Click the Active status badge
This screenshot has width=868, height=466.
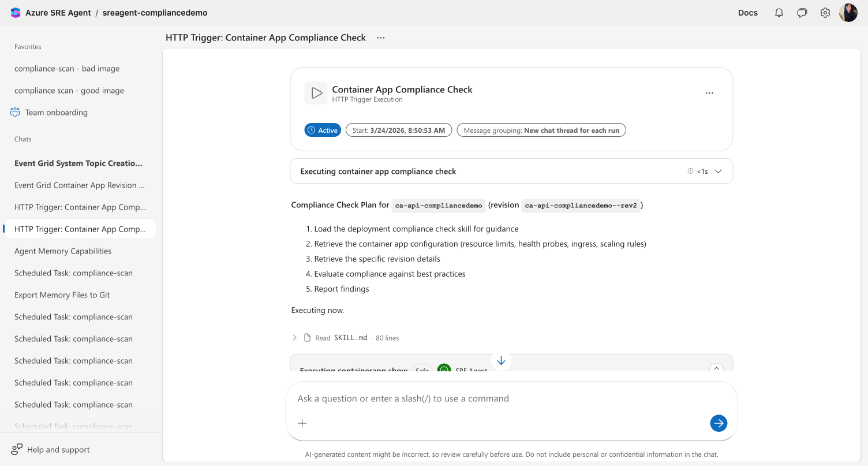coord(323,131)
